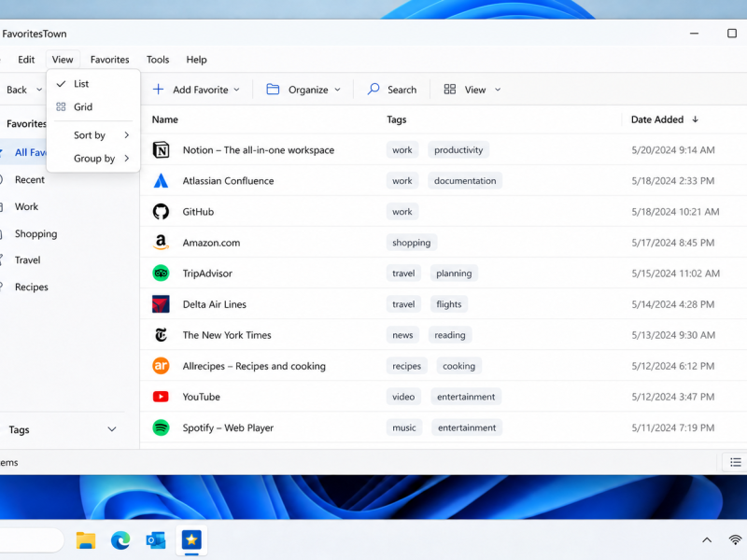The width and height of the screenshot is (747, 560).
Task: Click the Amazon.com favicon
Action: pos(161,243)
